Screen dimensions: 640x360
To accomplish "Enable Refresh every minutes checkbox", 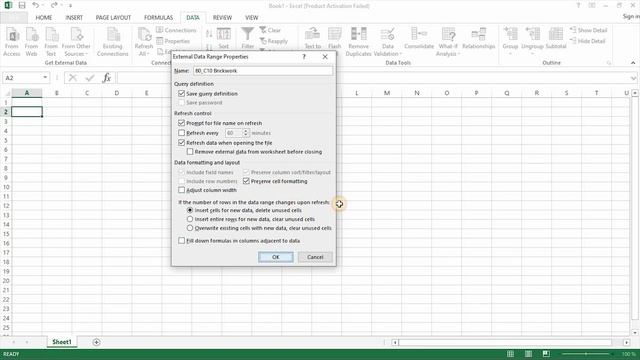I will [x=182, y=133].
